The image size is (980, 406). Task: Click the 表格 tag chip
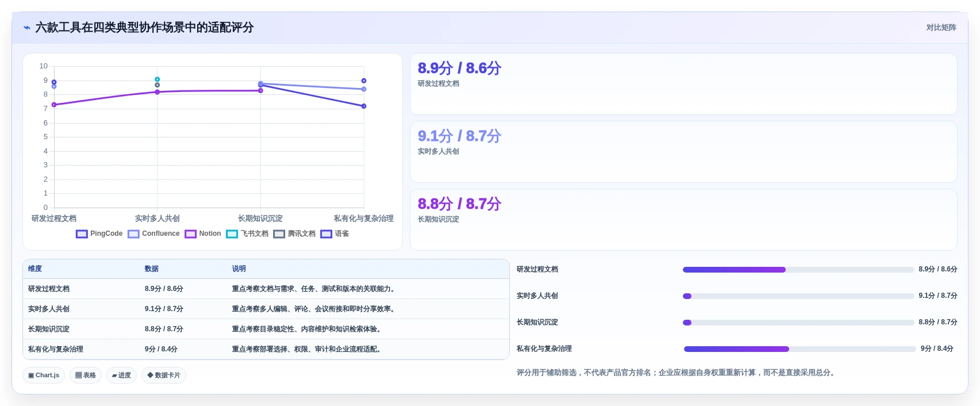(86, 376)
